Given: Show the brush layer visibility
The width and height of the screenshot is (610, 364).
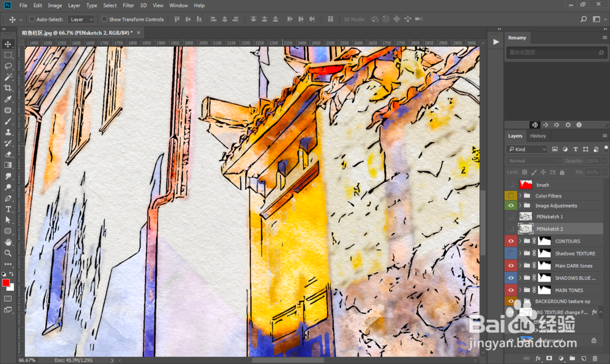Looking at the screenshot, I should pos(511,185).
